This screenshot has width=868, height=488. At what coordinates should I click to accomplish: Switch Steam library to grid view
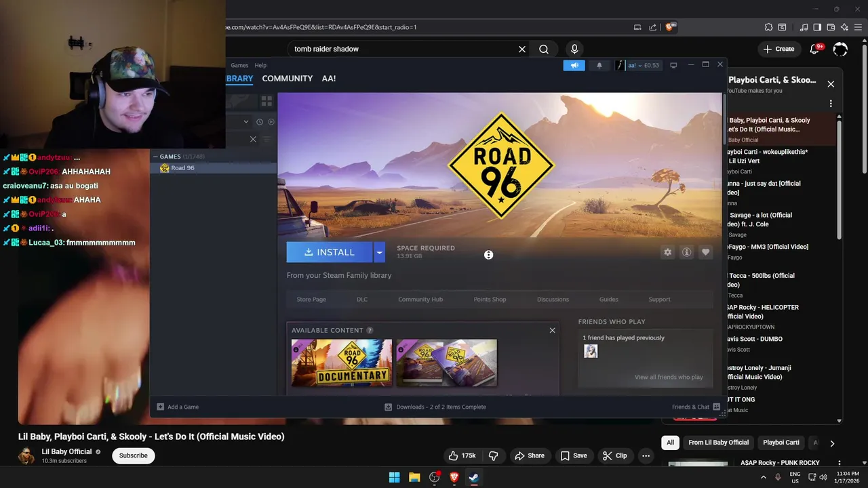tap(267, 101)
